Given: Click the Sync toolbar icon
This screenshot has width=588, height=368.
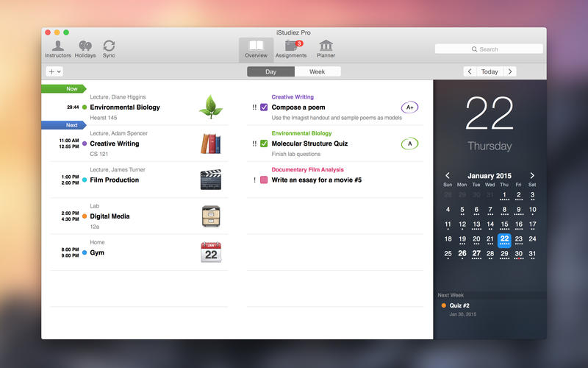Looking at the screenshot, I should click(109, 46).
